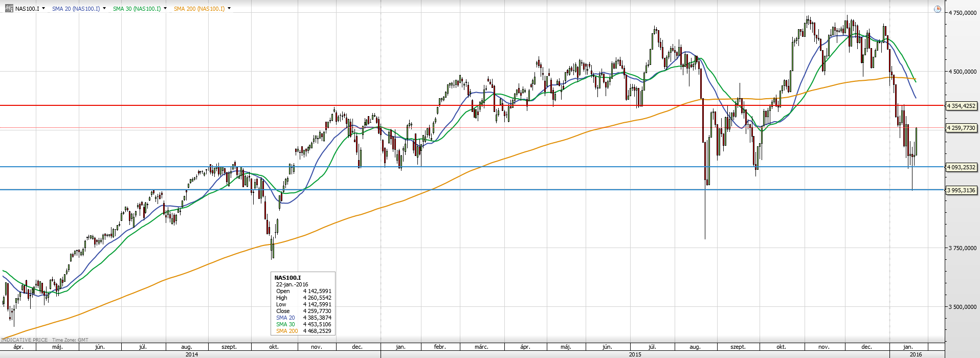This screenshot has width=980, height=358.
Task: Expand the SMA 200 indicator dropdown arrow
Action: pos(229,9)
